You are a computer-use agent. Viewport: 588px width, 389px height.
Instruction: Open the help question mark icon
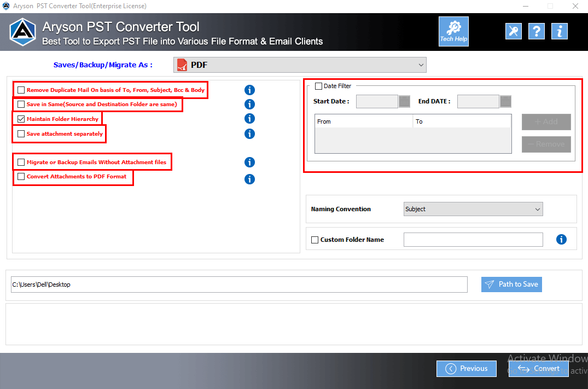(536, 31)
